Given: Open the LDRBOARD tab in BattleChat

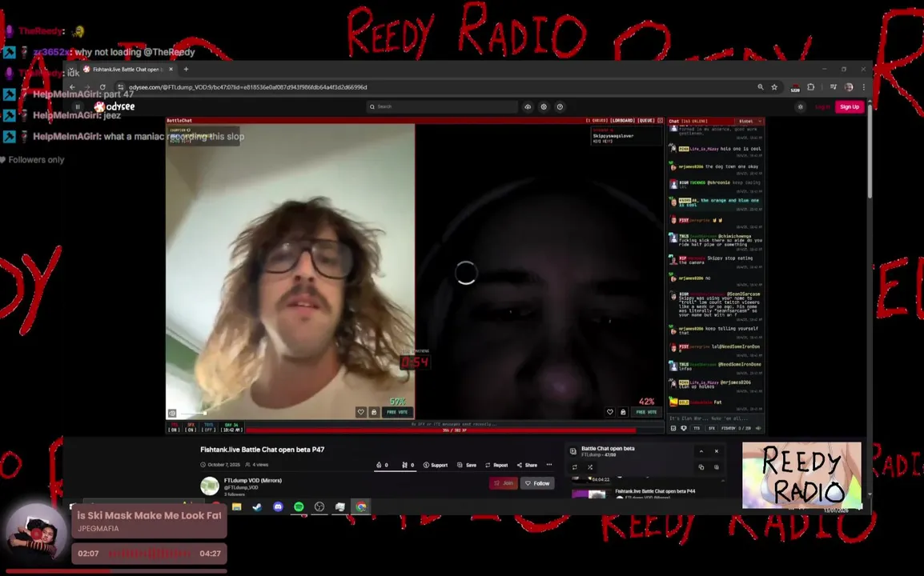Looking at the screenshot, I should click(622, 120).
